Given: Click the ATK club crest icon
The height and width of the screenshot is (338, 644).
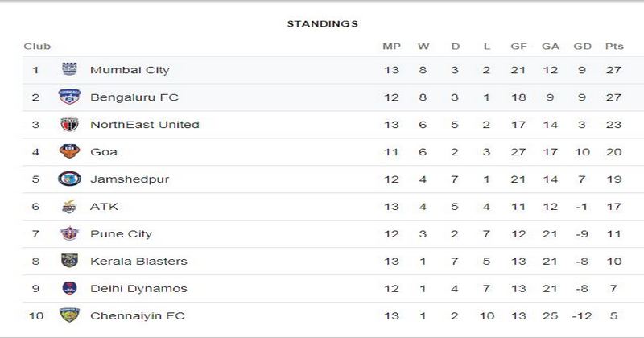Looking at the screenshot, I should tap(69, 206).
